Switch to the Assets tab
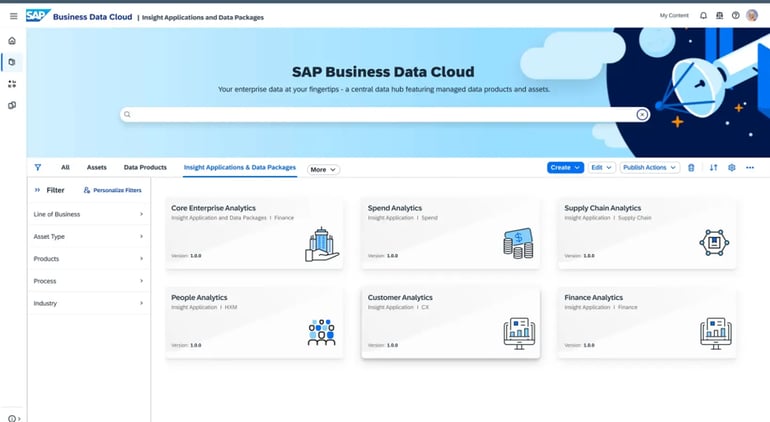 (97, 168)
